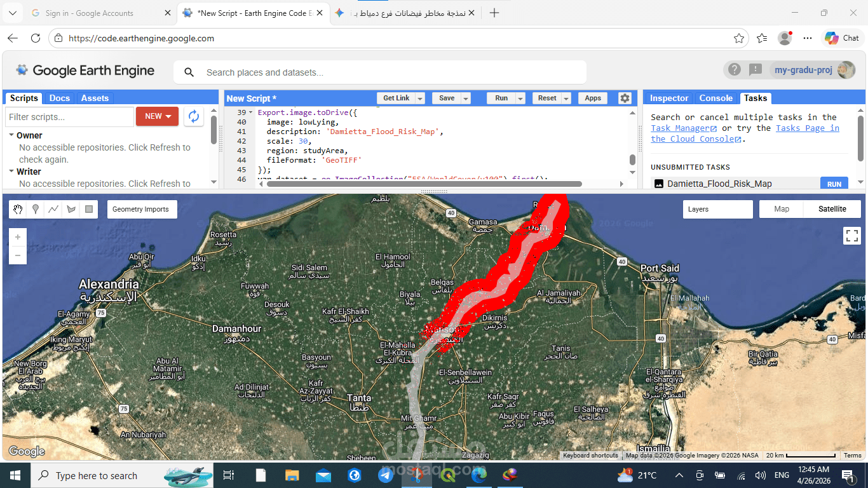Open the Tasks Page in Cloud Console link

745,133
